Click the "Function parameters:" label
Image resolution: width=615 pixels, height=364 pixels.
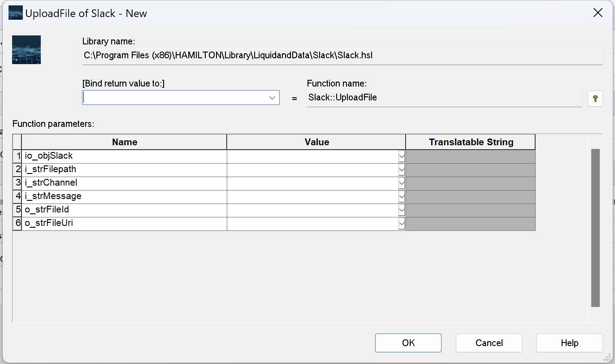53,124
